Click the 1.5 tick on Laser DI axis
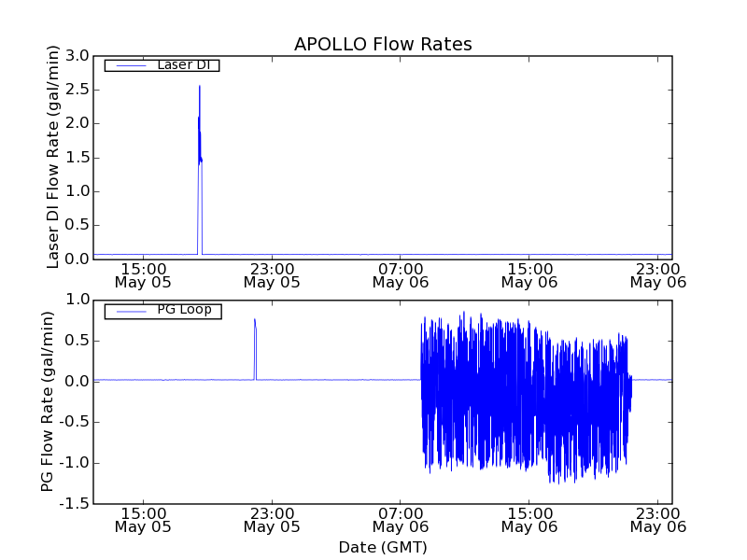The width and height of the screenshot is (747, 560). point(78,158)
